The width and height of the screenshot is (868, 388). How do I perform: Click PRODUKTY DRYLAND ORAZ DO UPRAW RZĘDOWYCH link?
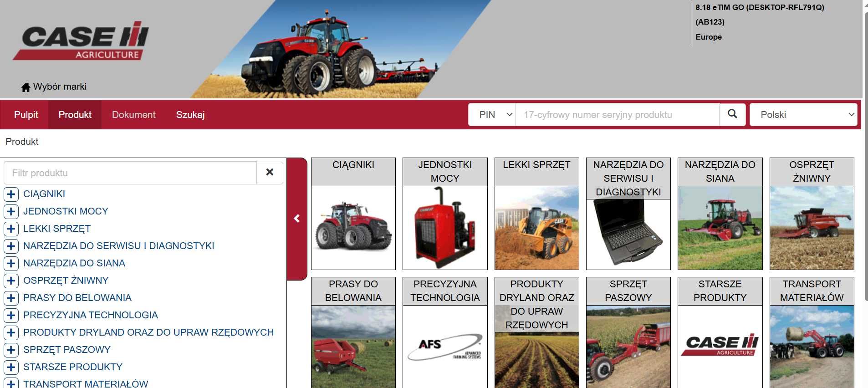[x=148, y=332]
